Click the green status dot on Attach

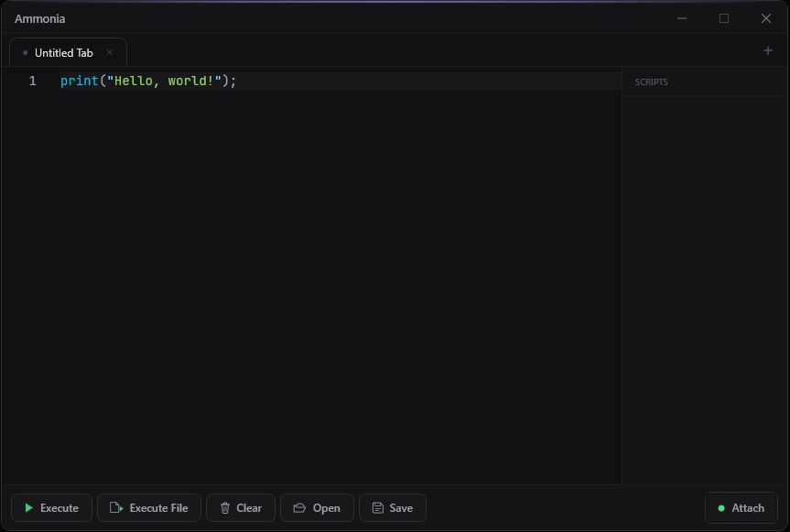721,508
